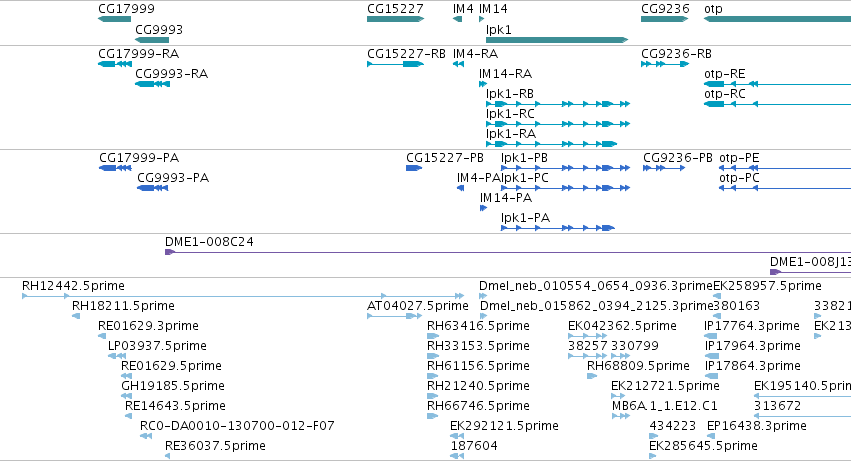
Task: Select the EP16438.3prime EST
Action: click(711, 436)
